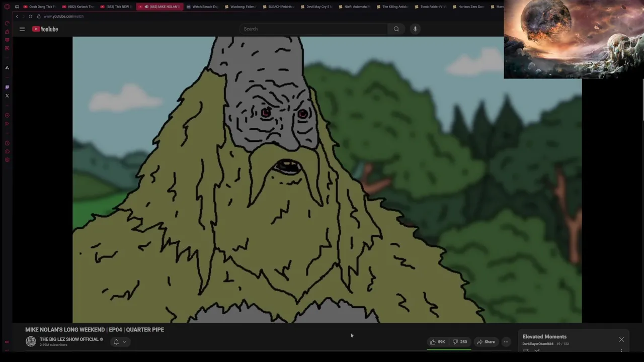Like the video (59K thumbs up)

[x=437, y=342]
